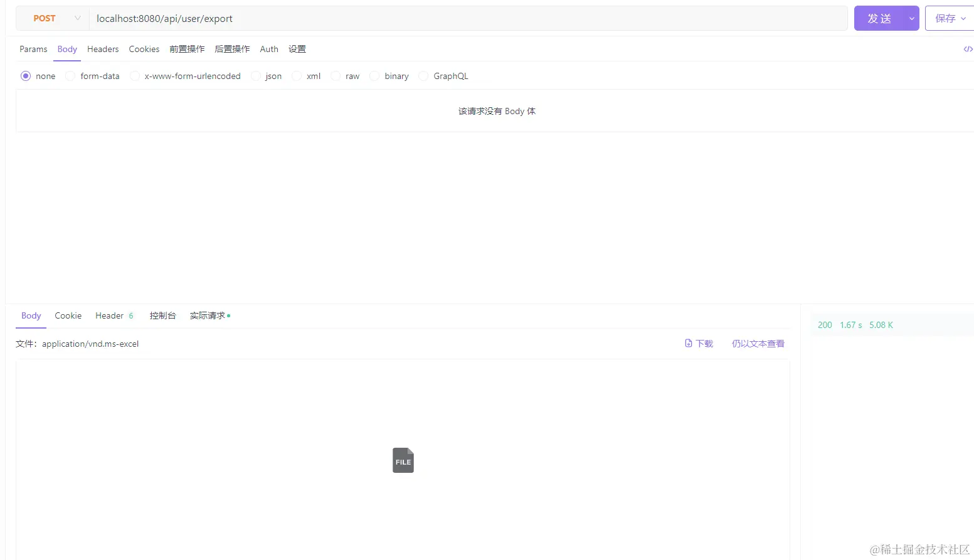Open the Cookies tab
Screen dimensions: 974x560
pos(144,49)
